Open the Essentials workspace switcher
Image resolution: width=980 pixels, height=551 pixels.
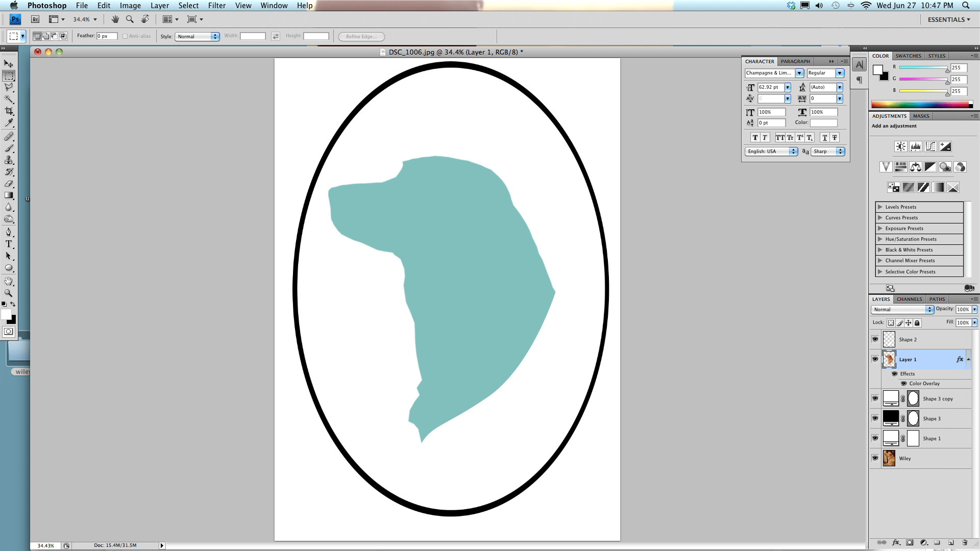[949, 19]
